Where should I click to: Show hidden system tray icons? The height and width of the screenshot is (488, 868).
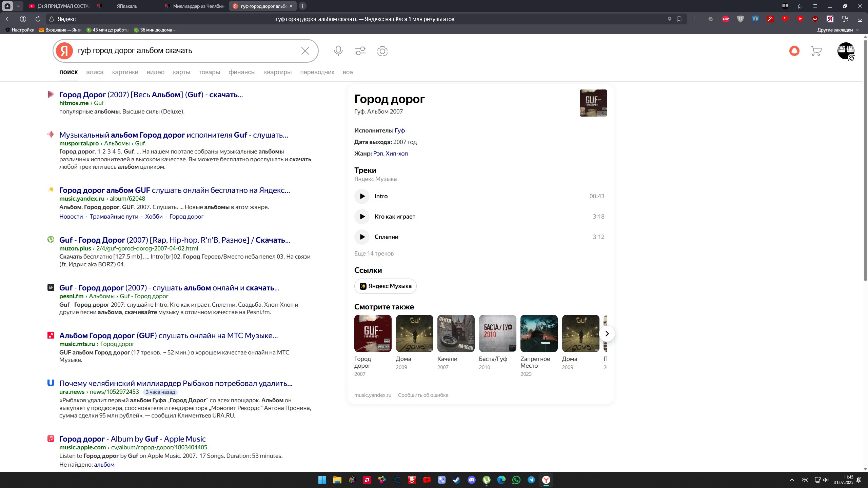[792, 480]
